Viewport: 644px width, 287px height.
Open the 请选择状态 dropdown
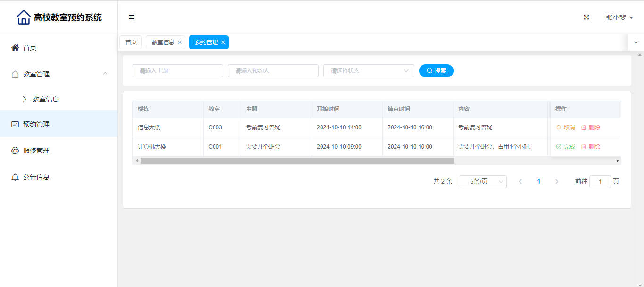[x=368, y=71]
